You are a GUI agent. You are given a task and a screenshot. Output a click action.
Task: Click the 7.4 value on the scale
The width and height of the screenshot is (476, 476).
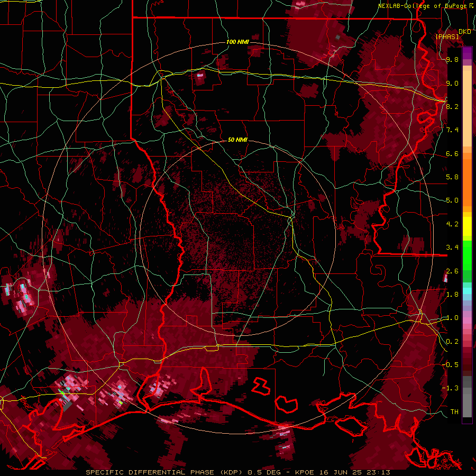click(452, 130)
